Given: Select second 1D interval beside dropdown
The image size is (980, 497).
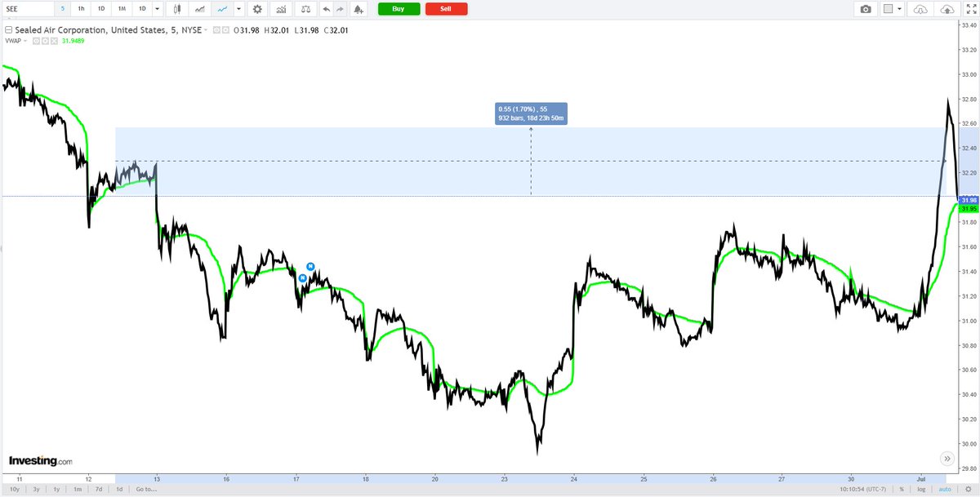Looking at the screenshot, I should pos(142,9).
